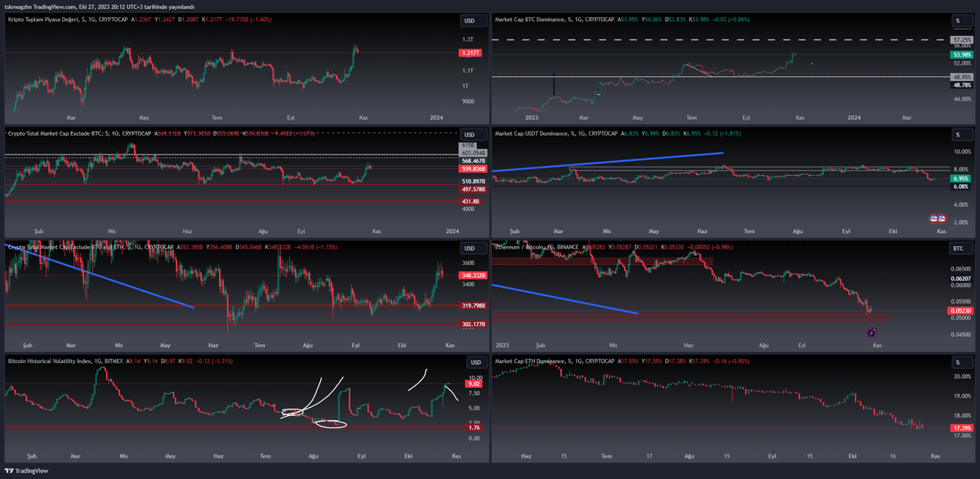Click the 497.578B red level label
Screen dimensions: 980x479
tap(474, 188)
